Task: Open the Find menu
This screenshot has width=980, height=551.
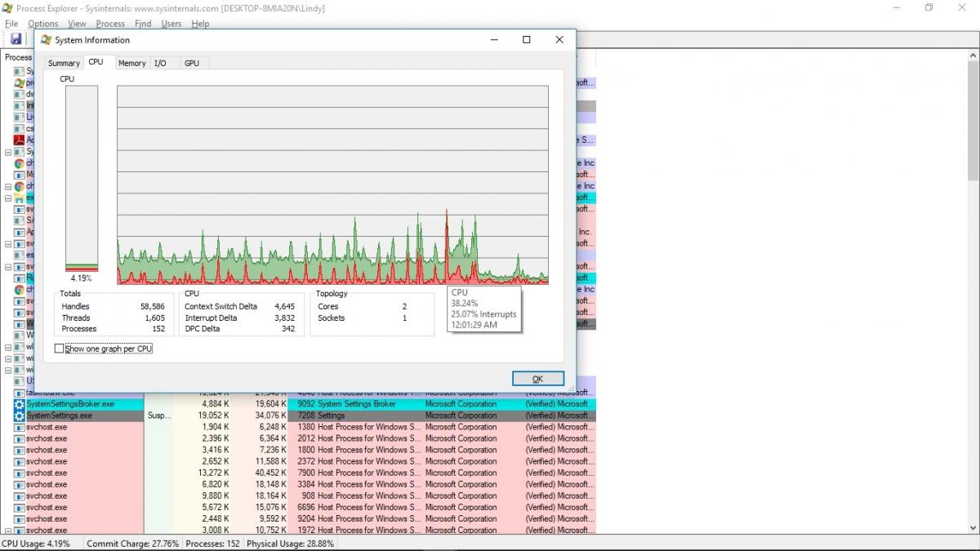Action: (143, 24)
